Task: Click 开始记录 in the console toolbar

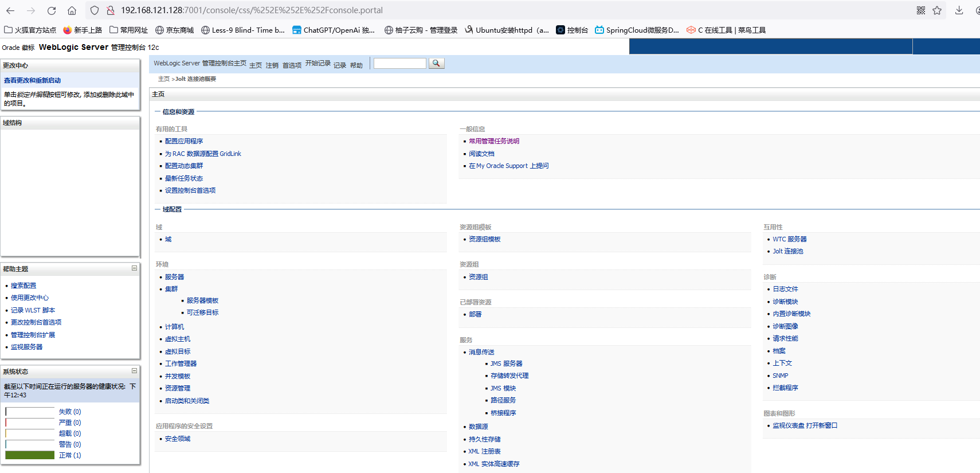Action: [318, 63]
